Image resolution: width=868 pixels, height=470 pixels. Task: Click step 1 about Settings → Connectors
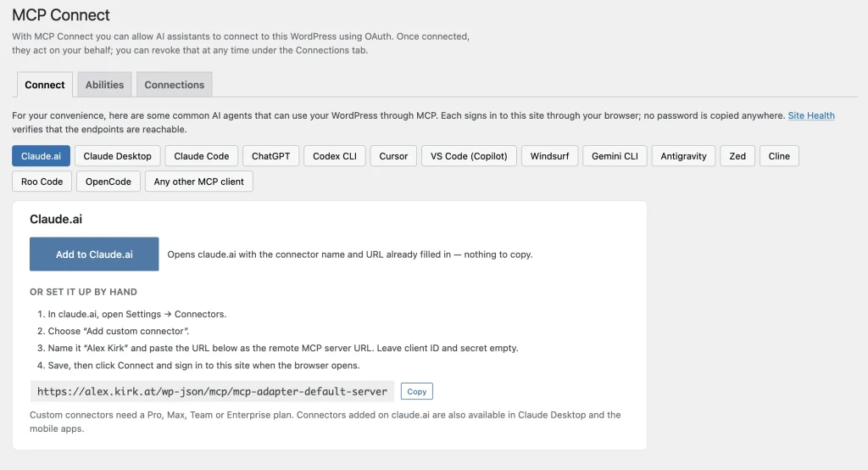tap(136, 314)
